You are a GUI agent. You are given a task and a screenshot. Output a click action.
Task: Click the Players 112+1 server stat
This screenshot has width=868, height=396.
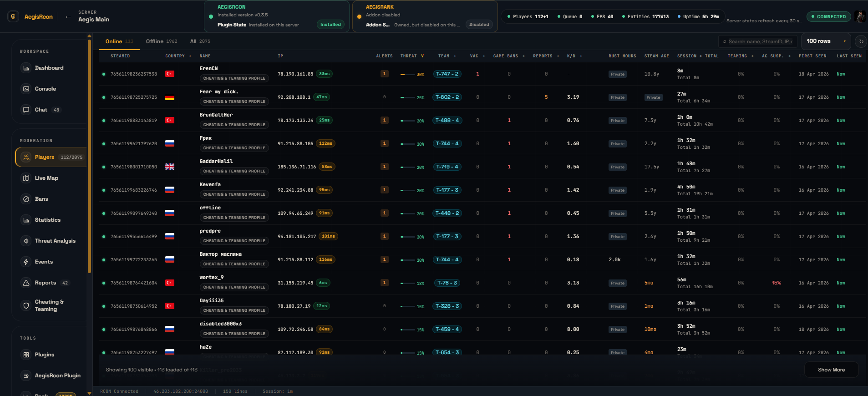528,16
